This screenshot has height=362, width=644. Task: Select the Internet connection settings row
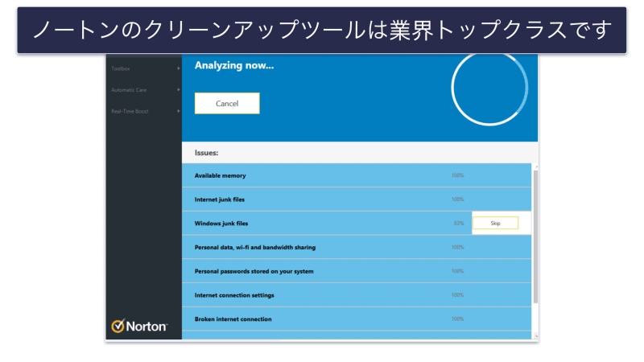357,295
